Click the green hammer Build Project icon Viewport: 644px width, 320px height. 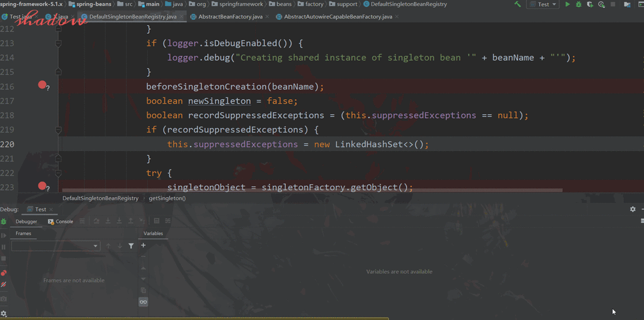coord(517,4)
